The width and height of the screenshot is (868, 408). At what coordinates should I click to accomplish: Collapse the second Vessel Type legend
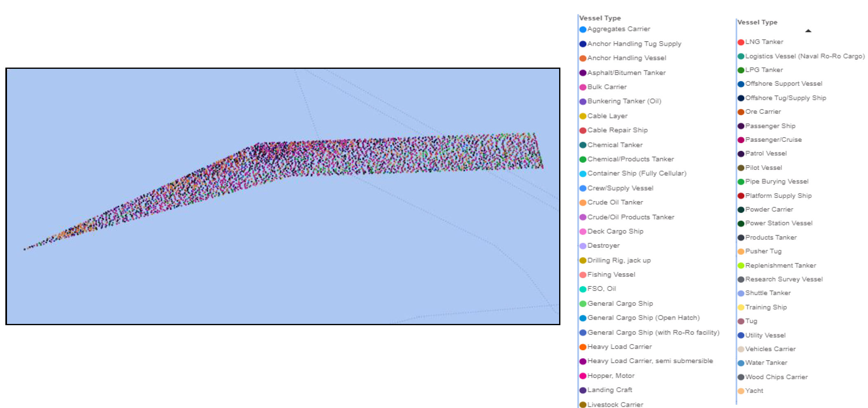click(809, 30)
